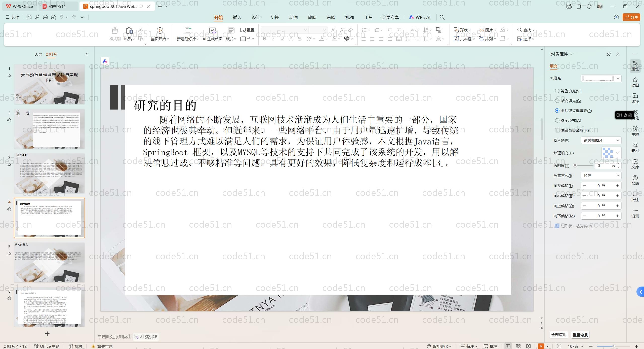644x349 pixels.
Task: Click the print icon in quick toolbar
Action: tap(45, 17)
